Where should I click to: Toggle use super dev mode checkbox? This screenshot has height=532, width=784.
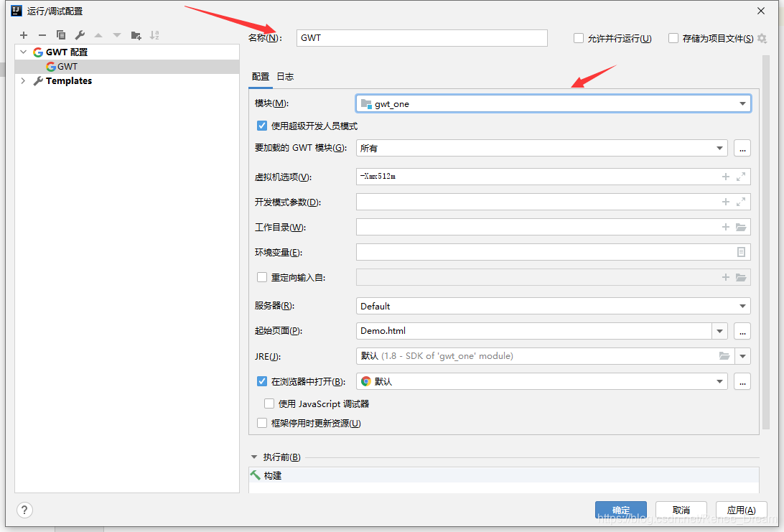point(262,126)
